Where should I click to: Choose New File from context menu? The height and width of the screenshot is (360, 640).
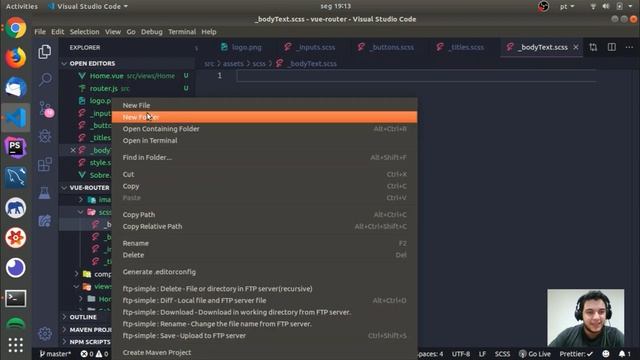click(264, 105)
